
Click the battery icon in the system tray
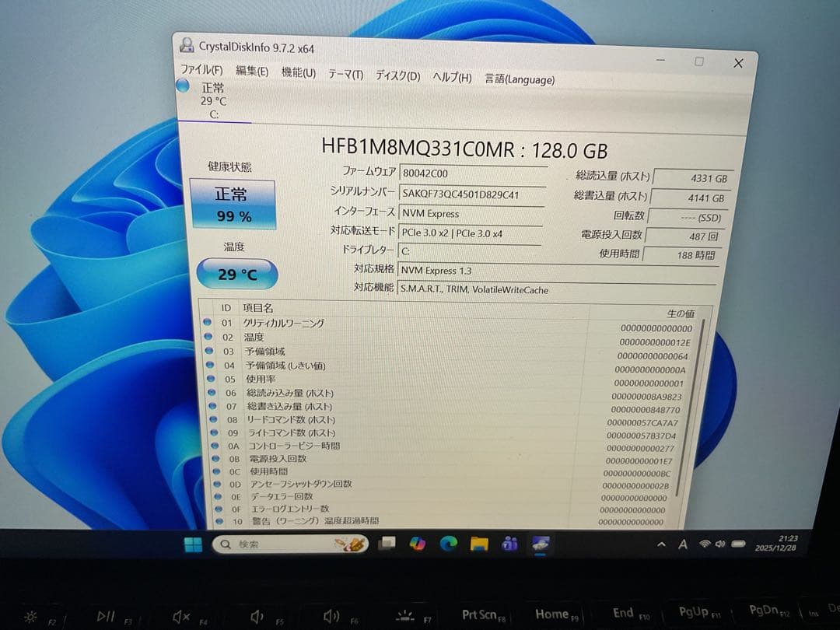click(x=737, y=544)
